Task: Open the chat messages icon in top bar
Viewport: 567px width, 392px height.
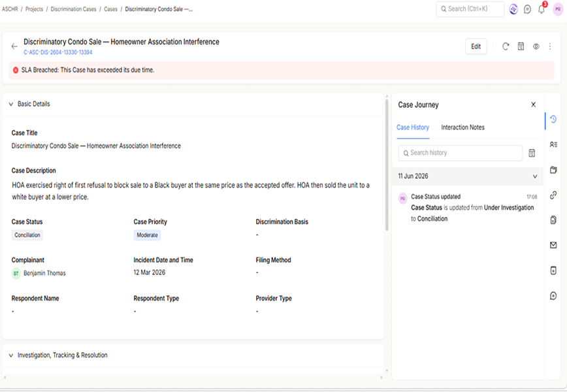Action: 528,9
